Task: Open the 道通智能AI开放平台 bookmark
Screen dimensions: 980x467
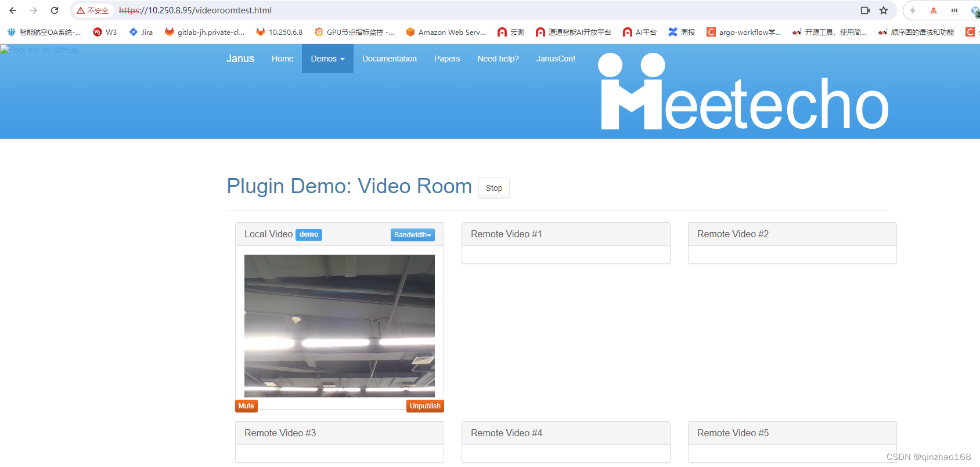Action: click(x=574, y=32)
